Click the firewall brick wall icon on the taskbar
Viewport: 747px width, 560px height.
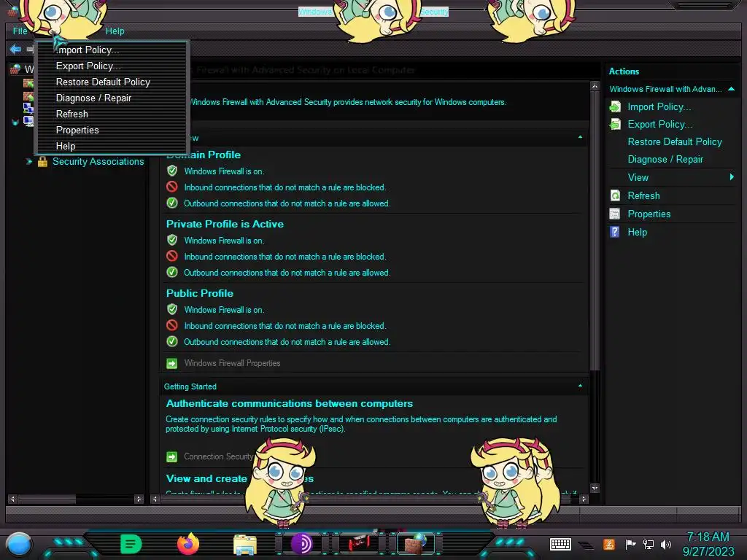[415, 544]
